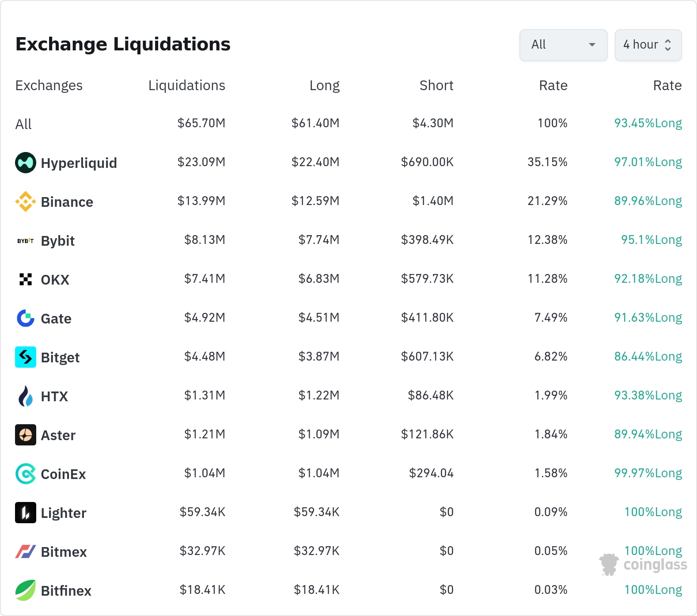Sort by the Short column header
Screen dimensions: 697x616
pyautogui.click(x=436, y=85)
